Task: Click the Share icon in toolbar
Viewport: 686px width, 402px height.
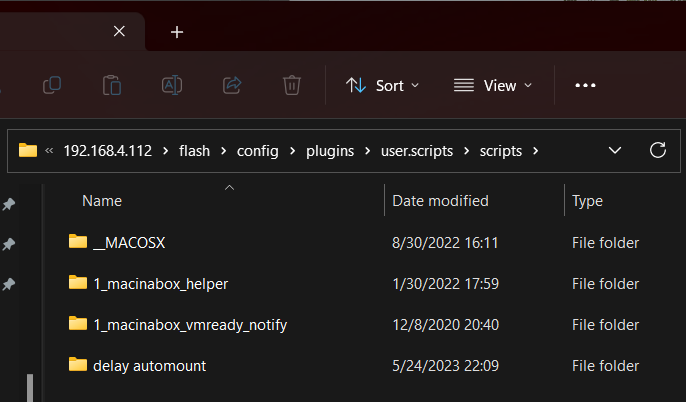Action: pyautogui.click(x=232, y=85)
